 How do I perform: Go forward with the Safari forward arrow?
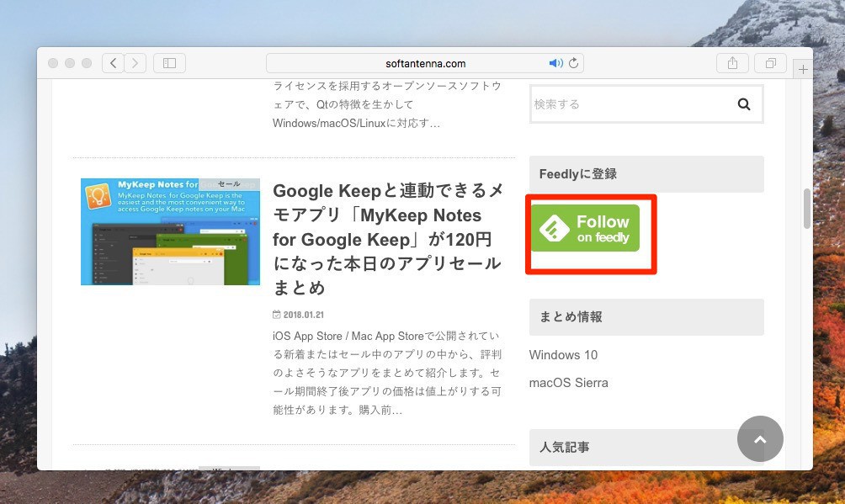(x=136, y=63)
